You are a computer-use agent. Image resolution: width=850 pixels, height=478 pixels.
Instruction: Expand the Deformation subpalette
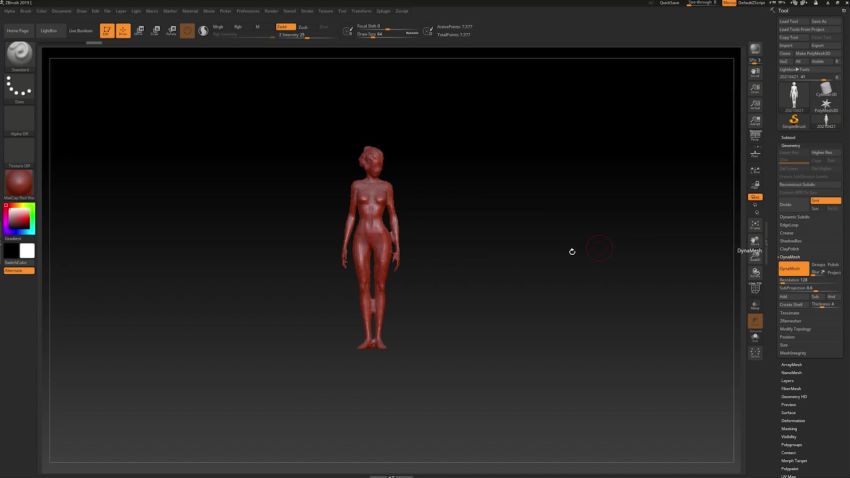(x=793, y=421)
